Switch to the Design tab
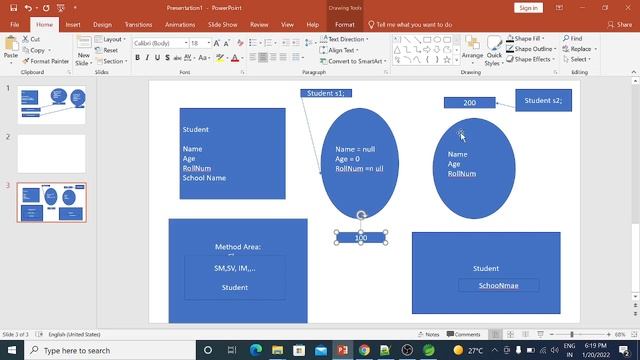 [x=102, y=24]
